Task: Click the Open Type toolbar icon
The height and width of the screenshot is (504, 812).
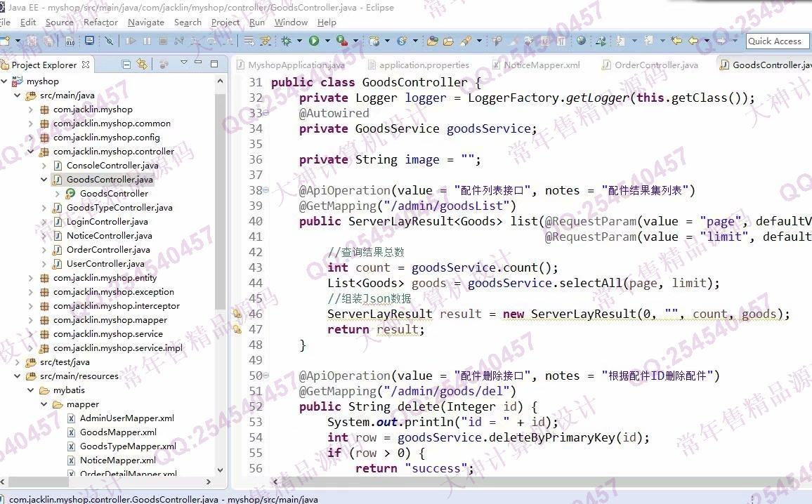Action: [x=433, y=41]
